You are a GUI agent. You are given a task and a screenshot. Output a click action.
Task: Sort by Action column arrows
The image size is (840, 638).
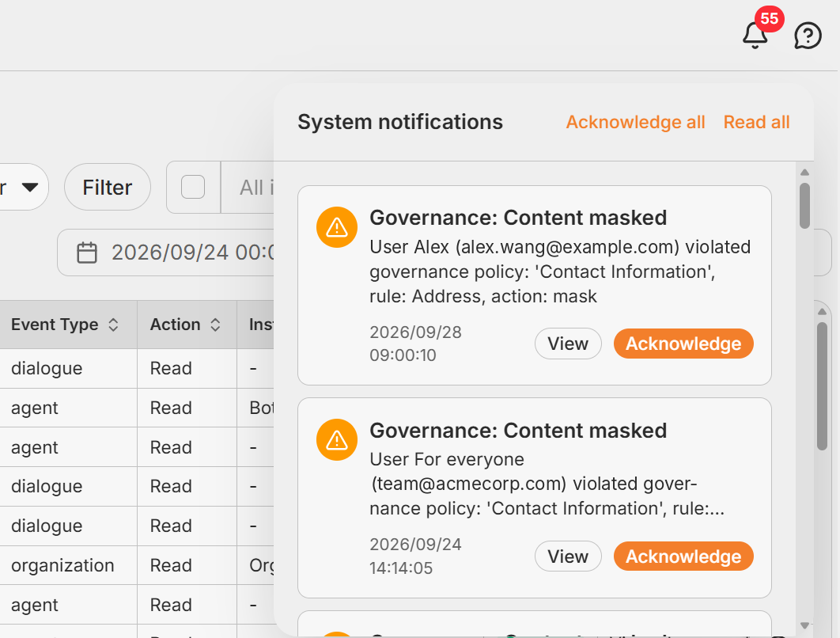coord(215,325)
